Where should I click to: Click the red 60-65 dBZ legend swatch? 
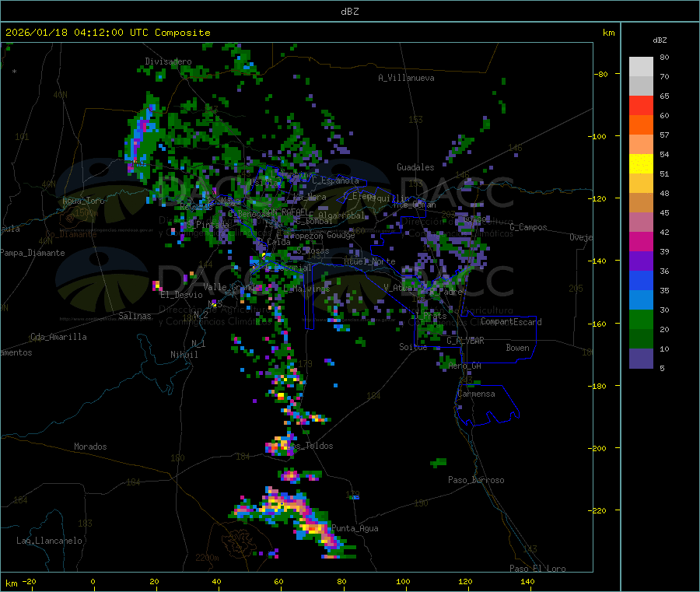click(x=641, y=105)
